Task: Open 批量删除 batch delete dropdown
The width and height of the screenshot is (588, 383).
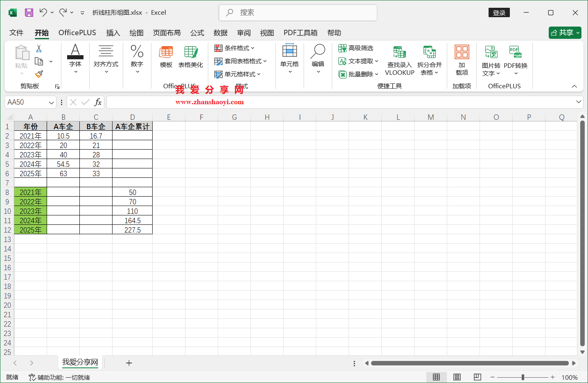Action: pyautogui.click(x=358, y=74)
